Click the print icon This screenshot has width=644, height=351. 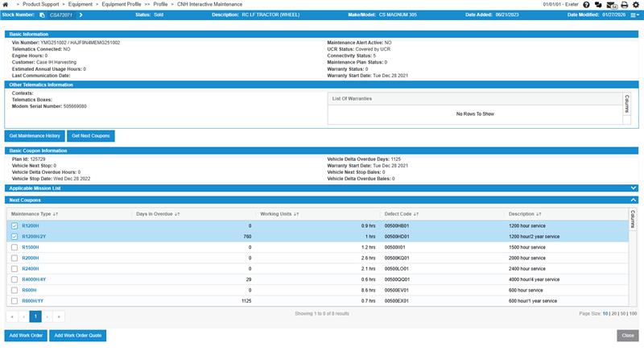coord(624,5)
